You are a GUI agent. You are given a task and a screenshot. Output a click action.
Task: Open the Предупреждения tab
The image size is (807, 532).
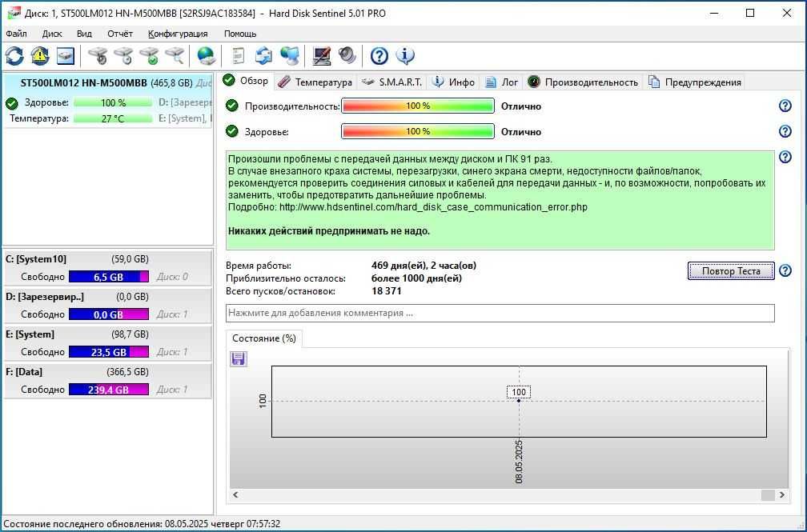695,82
